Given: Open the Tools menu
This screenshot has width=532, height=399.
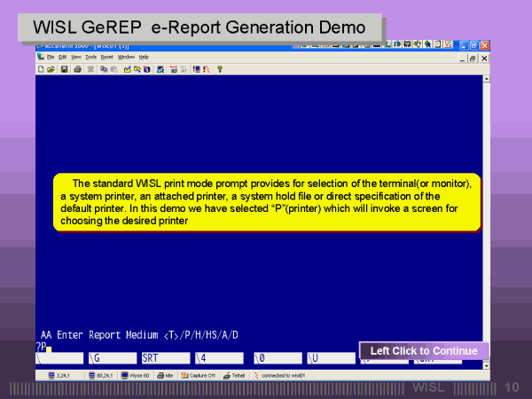Looking at the screenshot, I should pyautogui.click(x=90, y=57).
